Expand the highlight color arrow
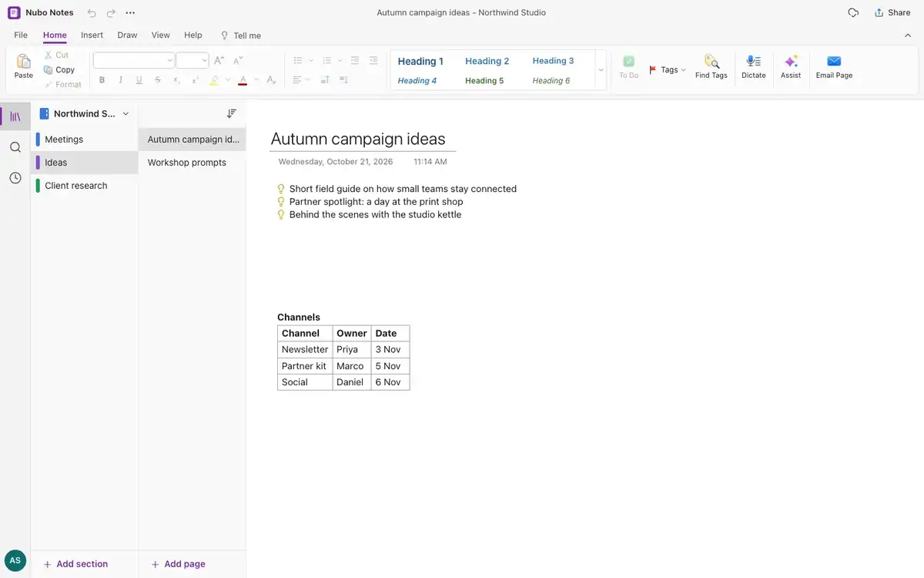This screenshot has width=924, height=578. [x=226, y=79]
